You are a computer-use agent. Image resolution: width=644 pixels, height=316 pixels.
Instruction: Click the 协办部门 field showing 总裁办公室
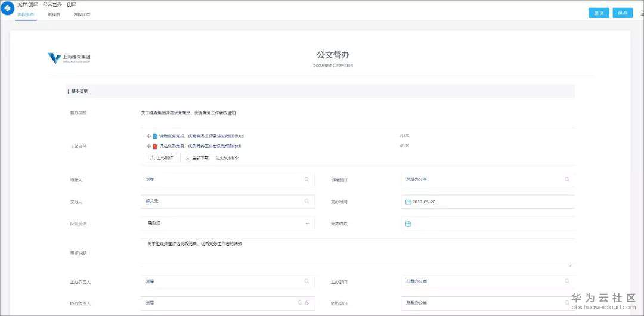[x=488, y=303]
